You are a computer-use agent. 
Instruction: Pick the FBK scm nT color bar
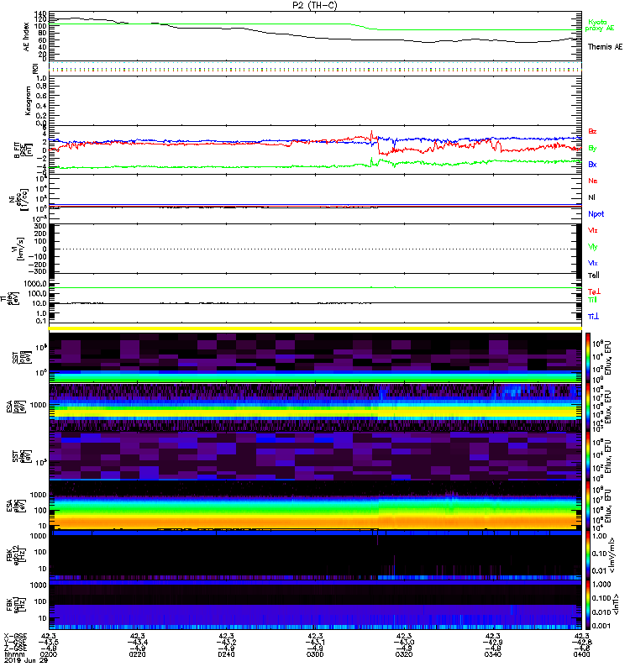click(x=588, y=605)
